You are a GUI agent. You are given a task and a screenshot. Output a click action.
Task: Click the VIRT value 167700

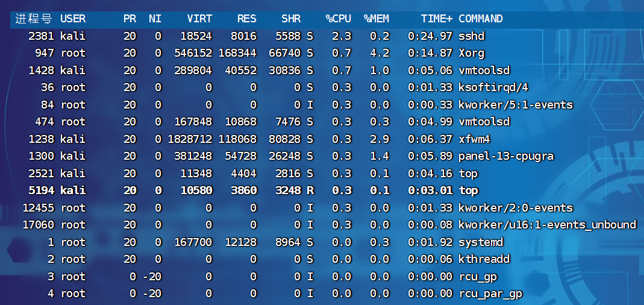[193, 242]
